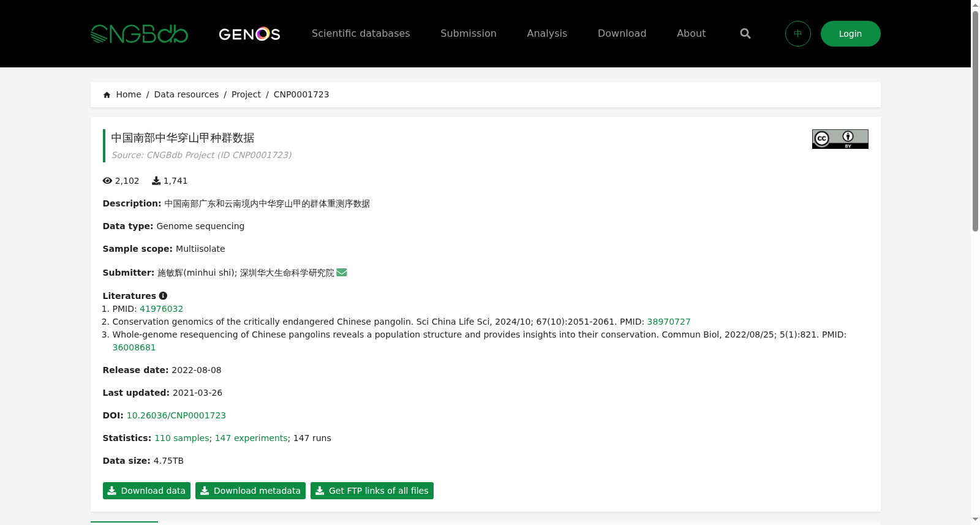Open the CNGBdb logo homepage
Screen dimensions: 980x525
(139, 34)
